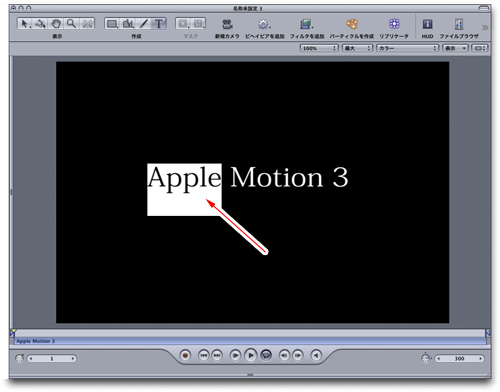Select the Walk 3D view tool
Viewport: 500px width, 392px height.
87,24
